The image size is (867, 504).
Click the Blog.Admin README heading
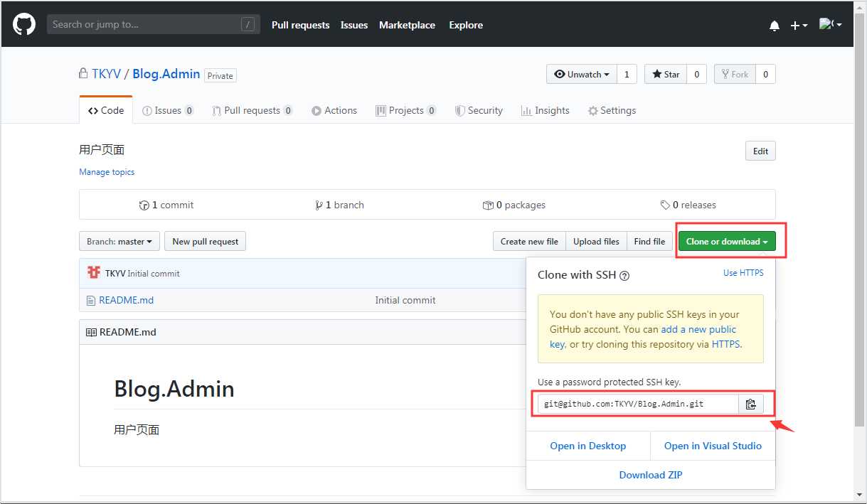coord(174,389)
